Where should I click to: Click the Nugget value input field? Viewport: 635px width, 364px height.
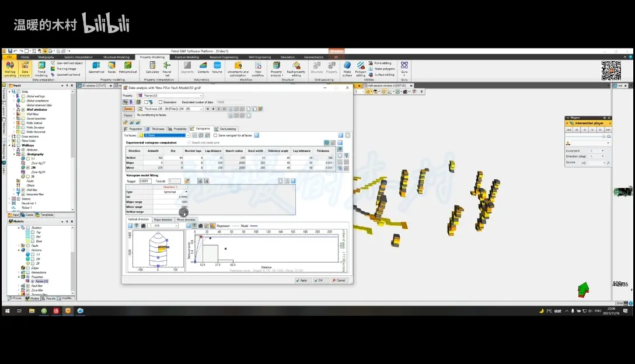(x=145, y=181)
